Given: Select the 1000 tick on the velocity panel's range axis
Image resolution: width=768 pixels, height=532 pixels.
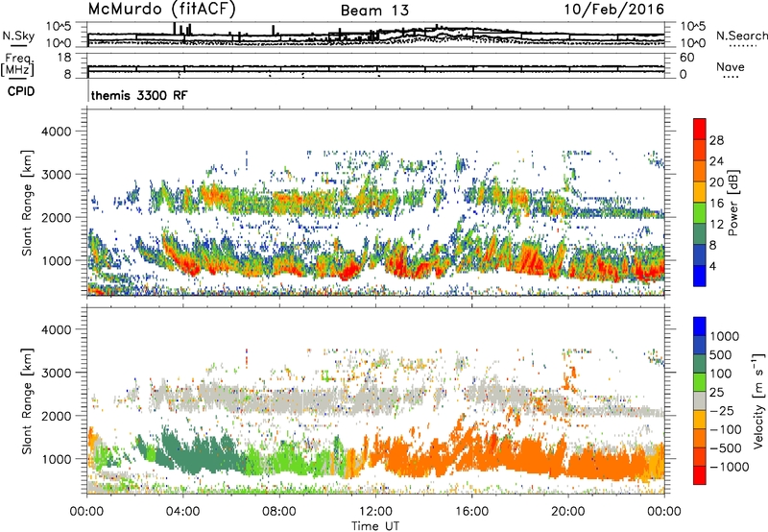Looking at the screenshot, I should pyautogui.click(x=56, y=459).
